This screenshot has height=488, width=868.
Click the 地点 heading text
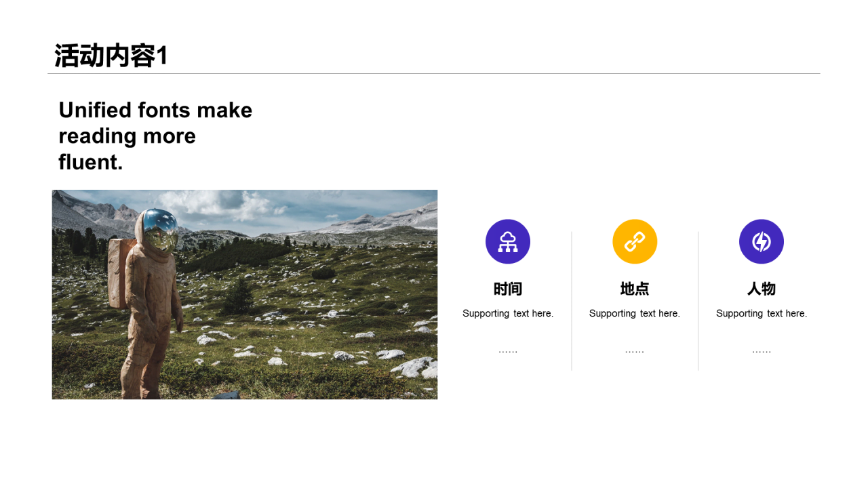click(x=635, y=289)
